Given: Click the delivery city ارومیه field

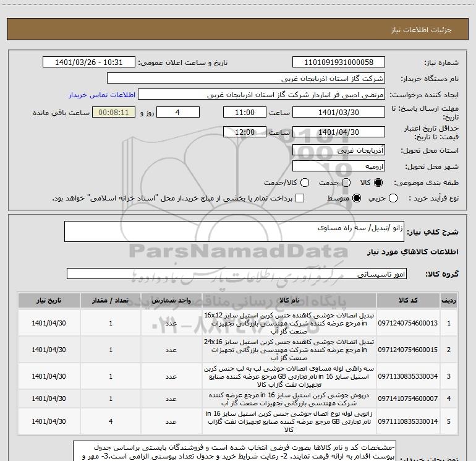Looking at the screenshot, I should [x=339, y=166].
